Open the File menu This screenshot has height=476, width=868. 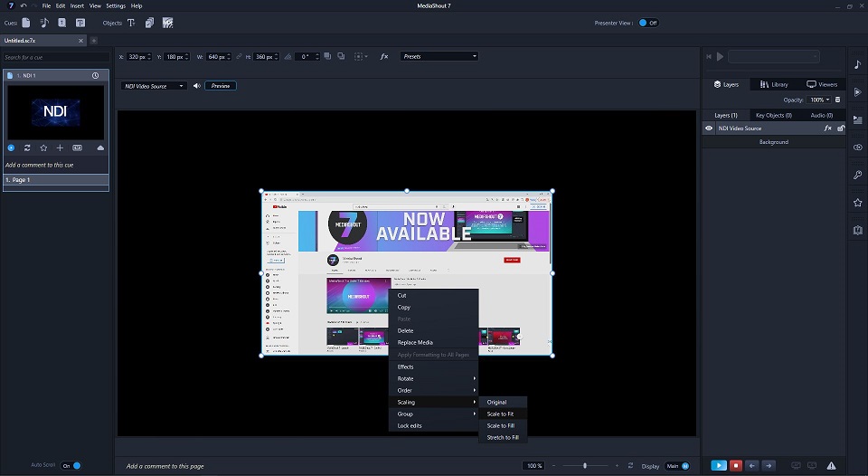coord(46,5)
